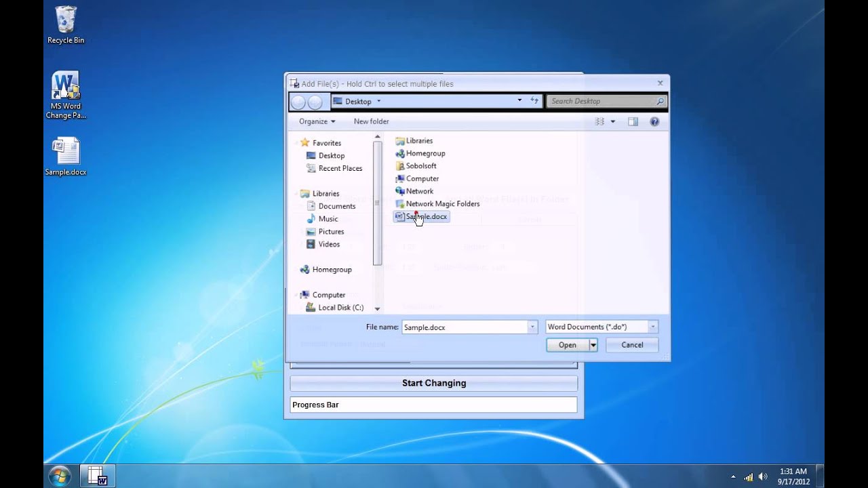The height and width of the screenshot is (488, 868).
Task: Open the Sobolsoft user folder
Action: [x=415, y=166]
